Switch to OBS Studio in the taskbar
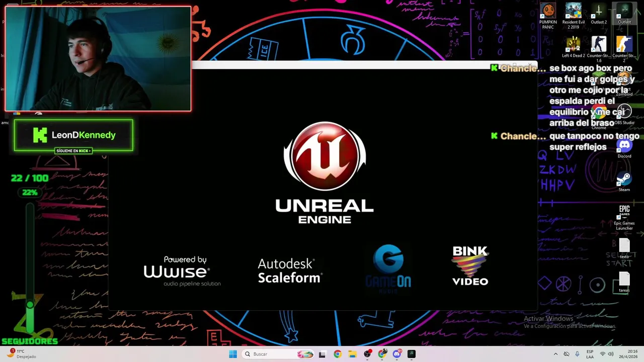Viewport: 644px width, 362px height. (367, 354)
